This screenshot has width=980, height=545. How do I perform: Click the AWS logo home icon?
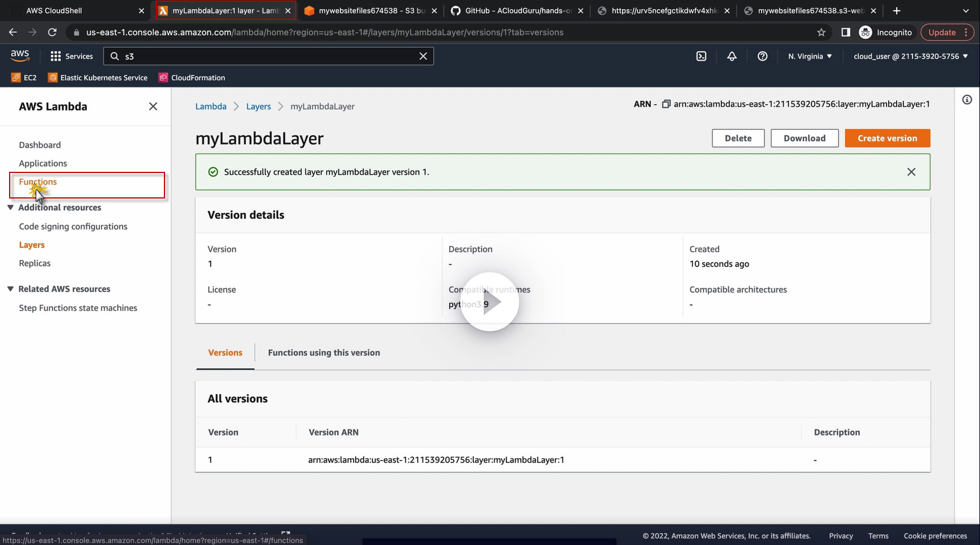[20, 56]
